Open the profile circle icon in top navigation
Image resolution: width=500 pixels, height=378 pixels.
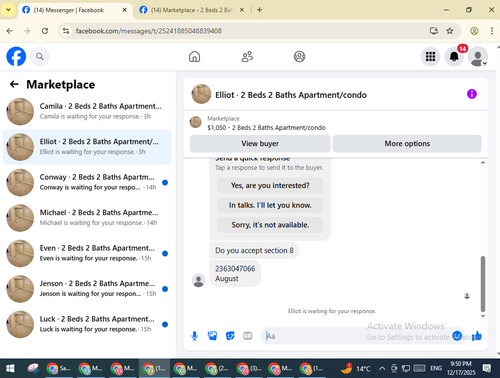pyautogui.click(x=299, y=57)
